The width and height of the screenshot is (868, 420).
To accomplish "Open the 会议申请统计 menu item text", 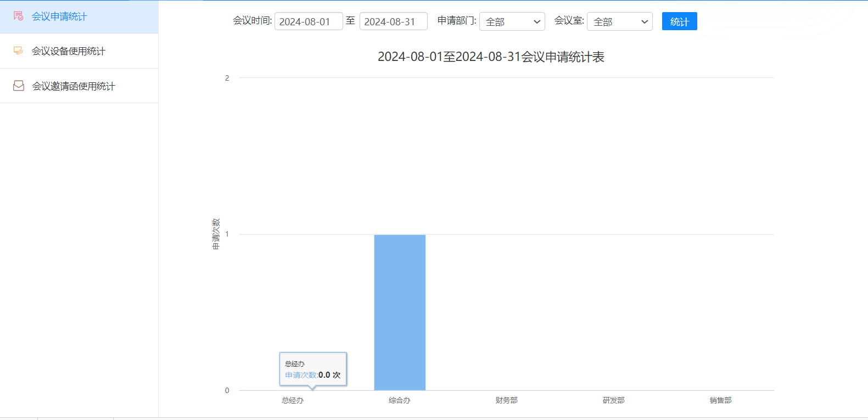I will click(59, 16).
